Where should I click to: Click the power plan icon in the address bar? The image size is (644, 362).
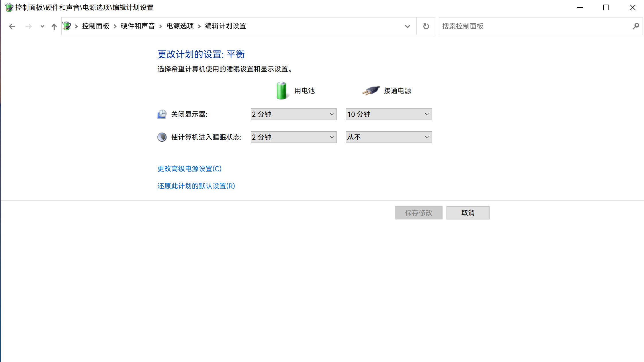(67, 26)
